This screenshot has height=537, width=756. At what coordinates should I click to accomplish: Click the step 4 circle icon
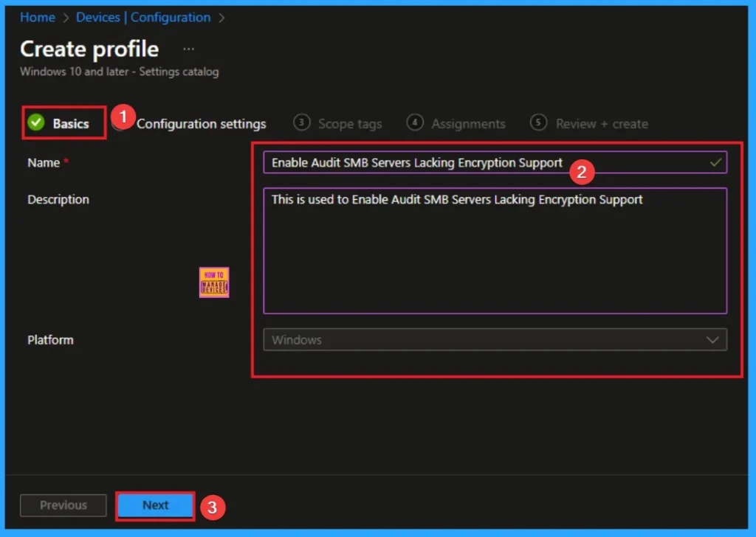(x=415, y=123)
